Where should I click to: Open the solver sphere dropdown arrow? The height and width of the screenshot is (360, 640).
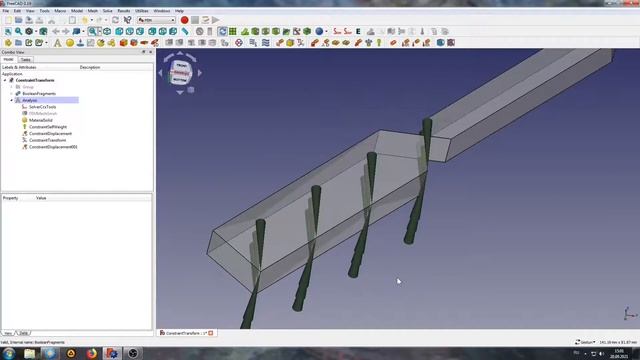pyautogui.click(x=326, y=31)
